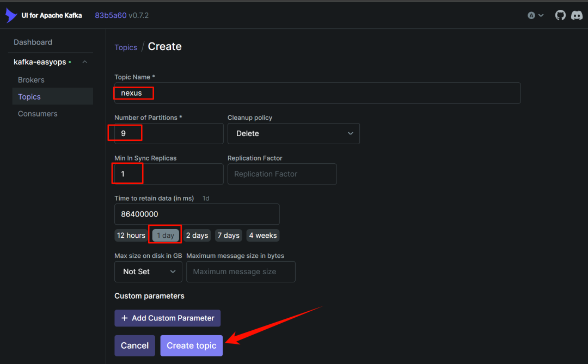
Task: Open Consumers in the sidebar
Action: (x=38, y=114)
